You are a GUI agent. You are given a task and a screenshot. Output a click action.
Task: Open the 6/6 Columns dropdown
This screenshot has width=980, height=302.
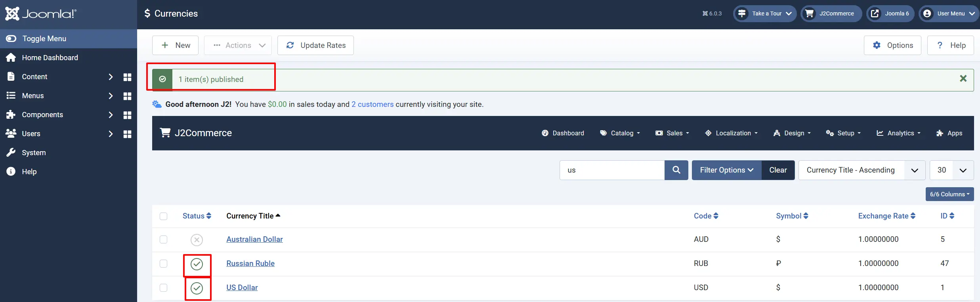(949, 194)
